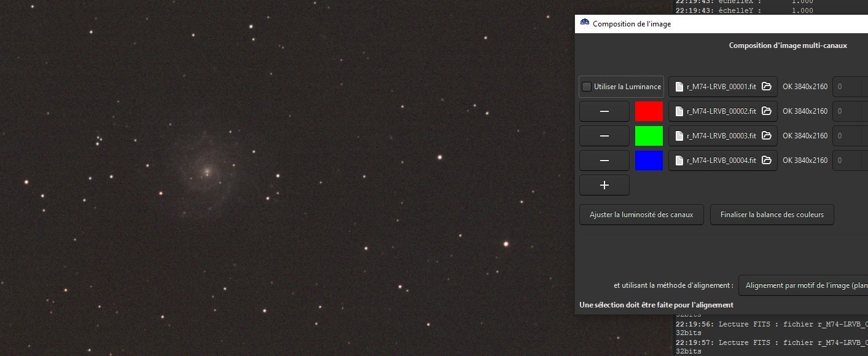The width and height of the screenshot is (868, 356).
Task: Click document icon of r_M74-LRVB_00001.fit
Action: pos(679,87)
